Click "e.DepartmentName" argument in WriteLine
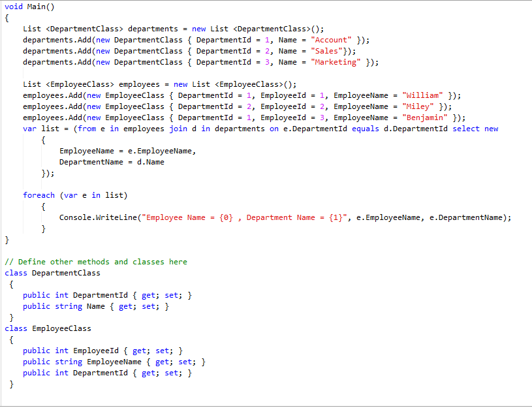This screenshot has height=408, width=532. pyautogui.click(x=466, y=217)
